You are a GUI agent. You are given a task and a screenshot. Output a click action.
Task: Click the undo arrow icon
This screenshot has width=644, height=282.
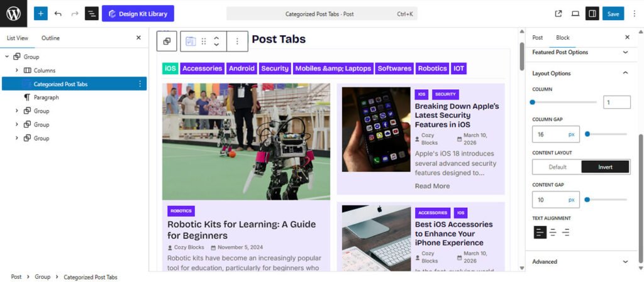coord(58,13)
